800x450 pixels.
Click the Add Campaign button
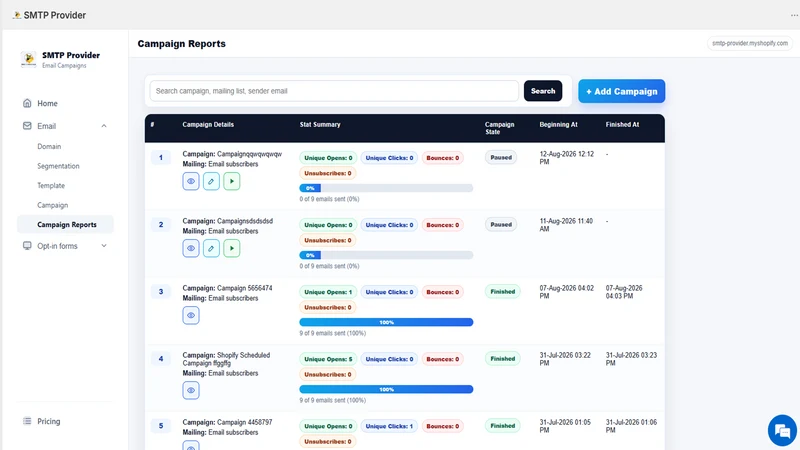621,91
